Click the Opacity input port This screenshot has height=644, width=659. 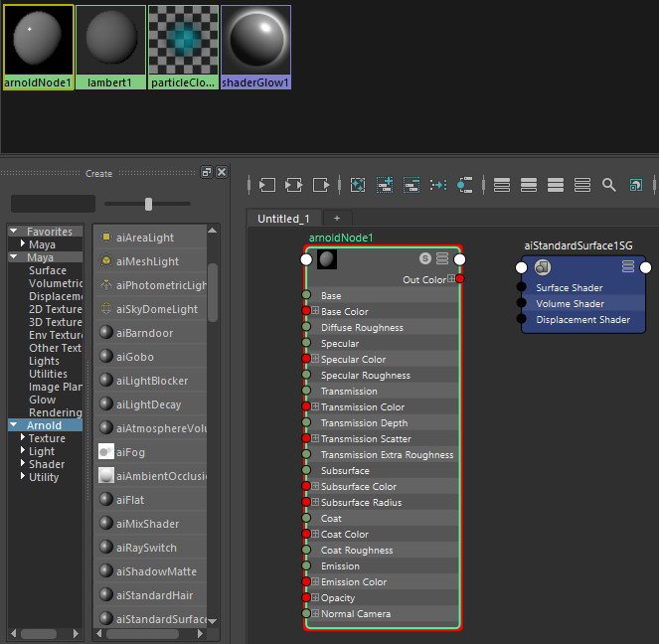(306, 597)
